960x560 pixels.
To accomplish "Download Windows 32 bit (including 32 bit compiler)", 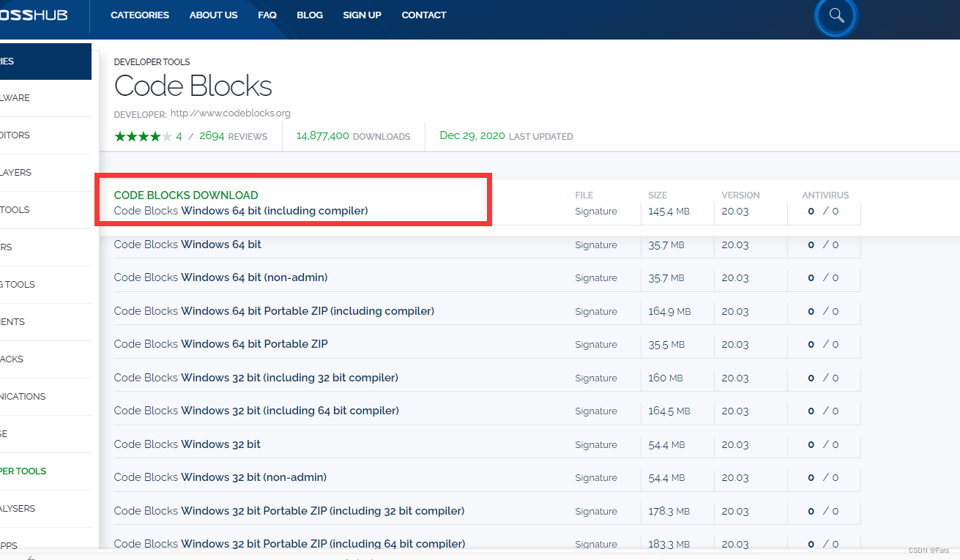I will coord(256,378).
